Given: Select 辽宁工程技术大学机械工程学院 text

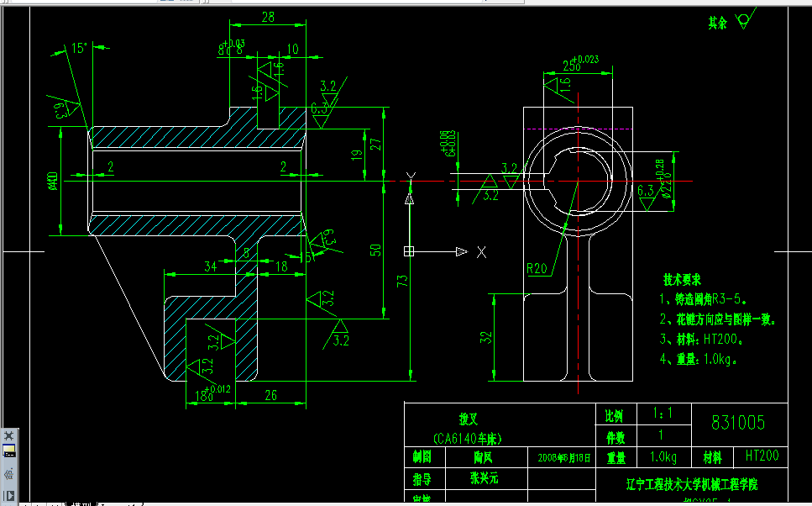Looking at the screenshot, I should [x=692, y=485].
